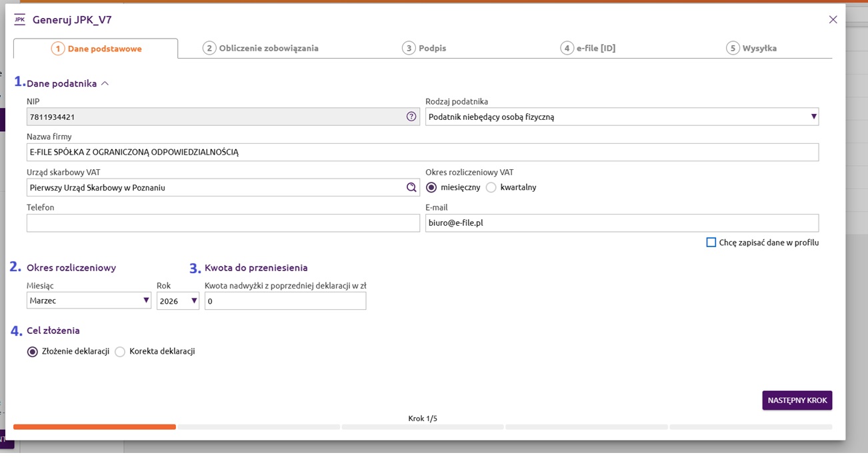
Task: Click the orange step progress bar segment
Action: [95, 427]
